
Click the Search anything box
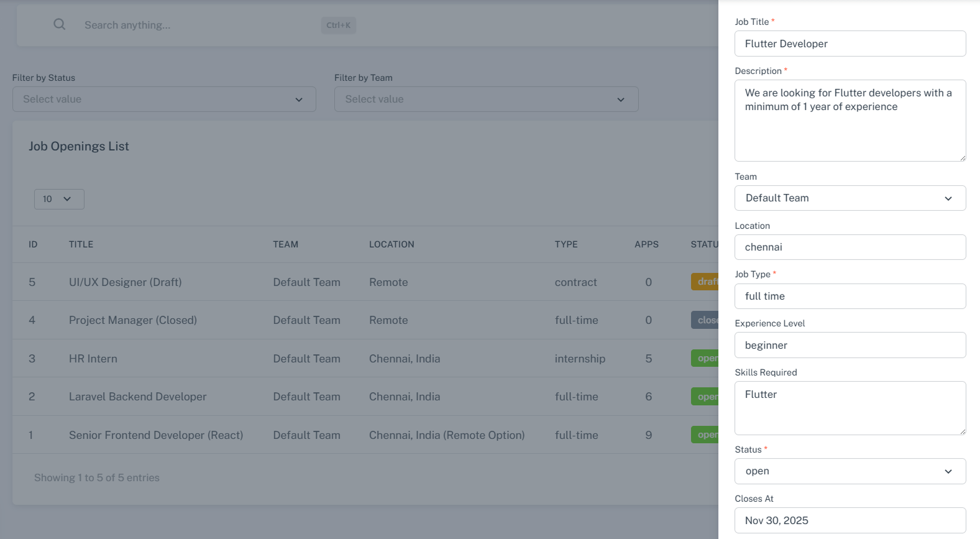(199, 25)
